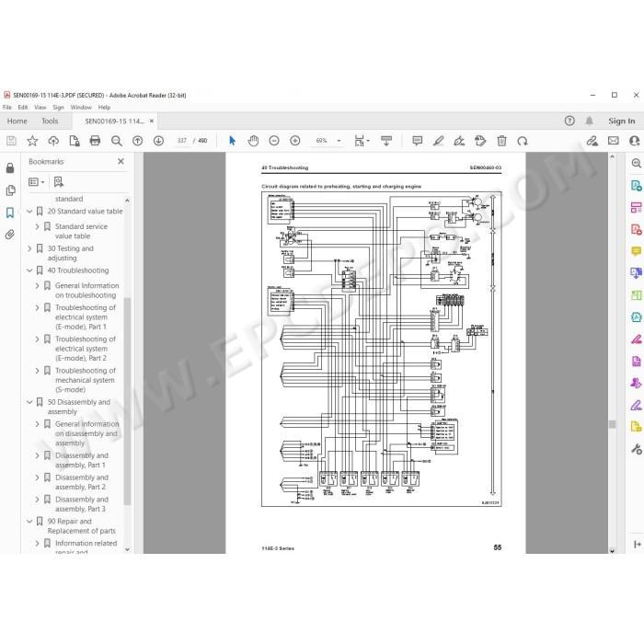Select the highlight text pen tool
This screenshot has width=644, height=644.
(x=438, y=141)
